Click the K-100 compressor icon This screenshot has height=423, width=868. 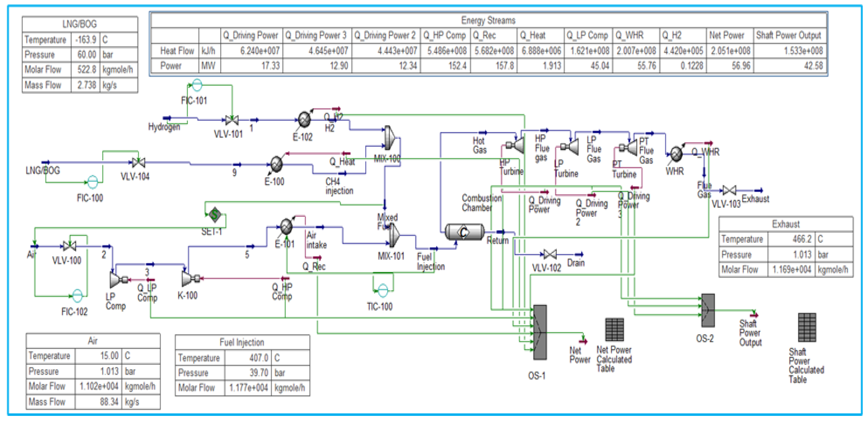(x=187, y=278)
